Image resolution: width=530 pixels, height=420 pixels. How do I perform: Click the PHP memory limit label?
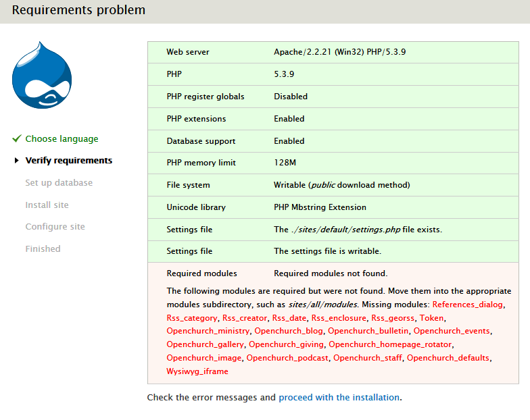201,163
